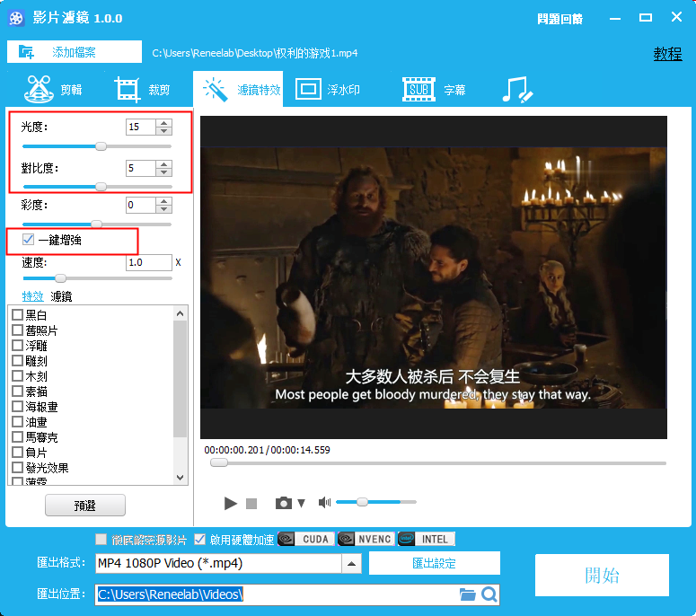Adjust the contrast slider handle

tap(101, 187)
